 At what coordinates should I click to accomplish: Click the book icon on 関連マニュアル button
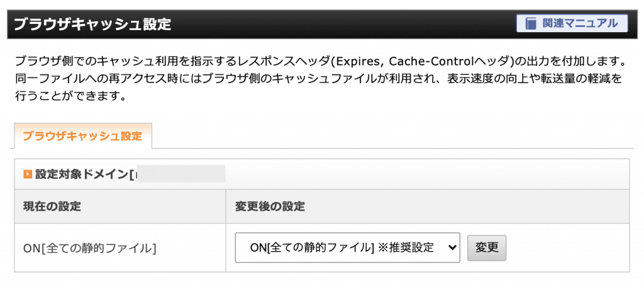531,23
